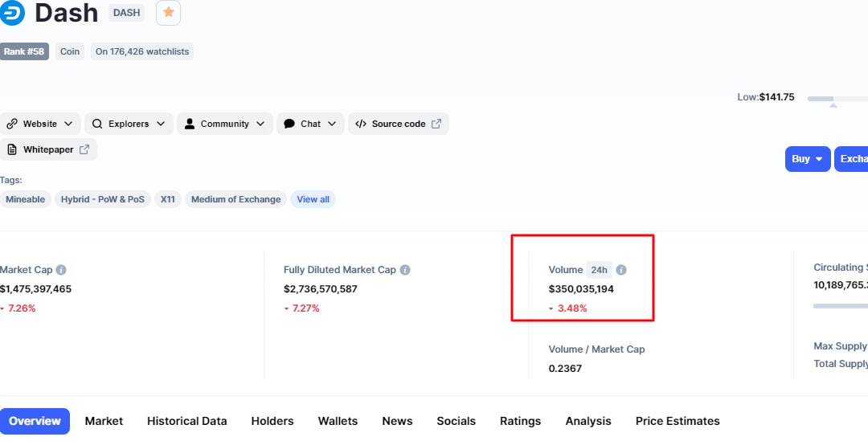Viewport: 868px width, 445px height.
Task: Expand the Website dropdown
Action: pos(68,124)
